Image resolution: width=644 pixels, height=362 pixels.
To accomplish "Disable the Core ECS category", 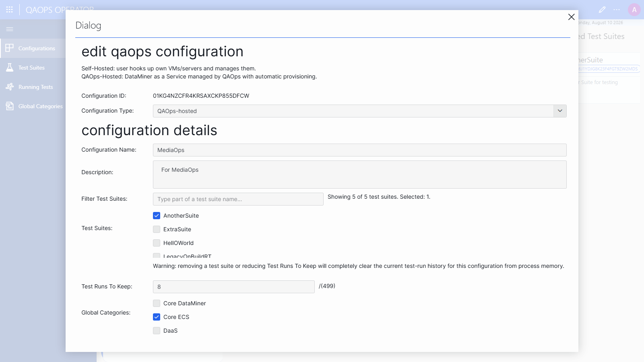I will coord(157,317).
